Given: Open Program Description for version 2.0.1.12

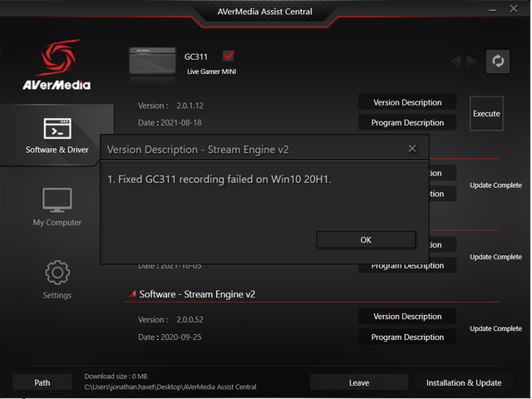Looking at the screenshot, I should click(408, 123).
